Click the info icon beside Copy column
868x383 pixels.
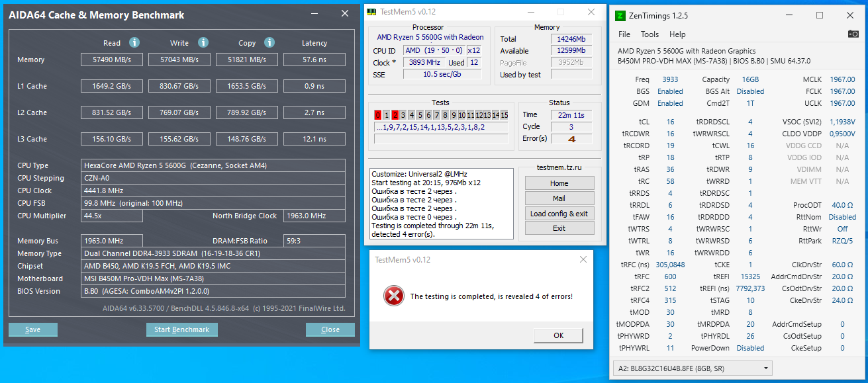point(269,42)
